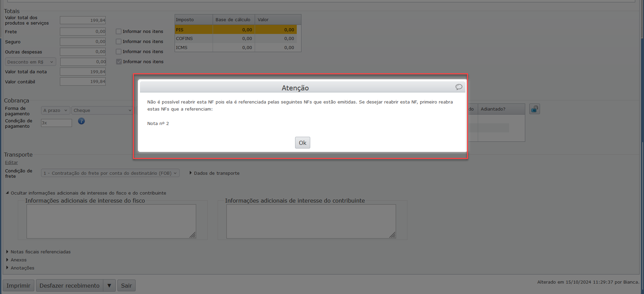
Task: Click the blue help icon beside Condição de pagamento
Action: tap(81, 121)
